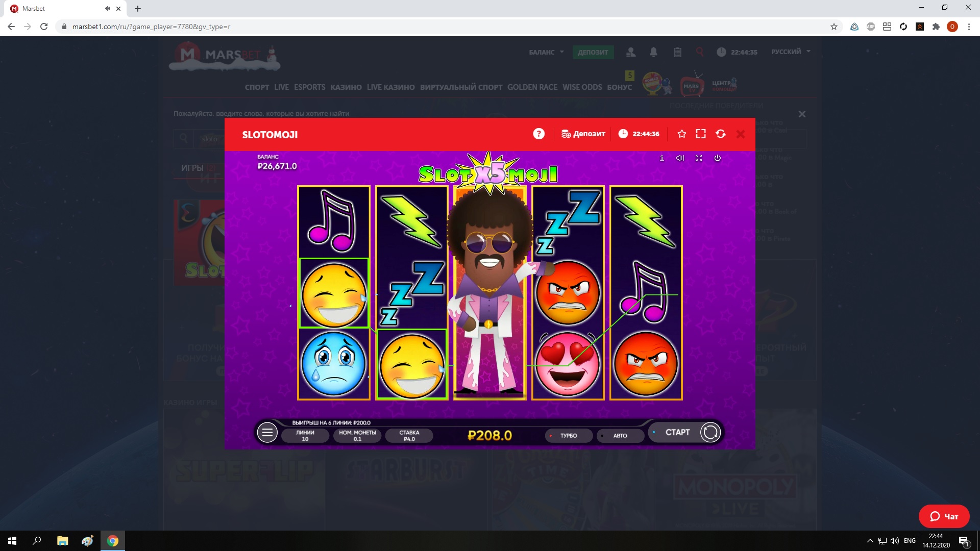Mute the slot game sound

680,158
